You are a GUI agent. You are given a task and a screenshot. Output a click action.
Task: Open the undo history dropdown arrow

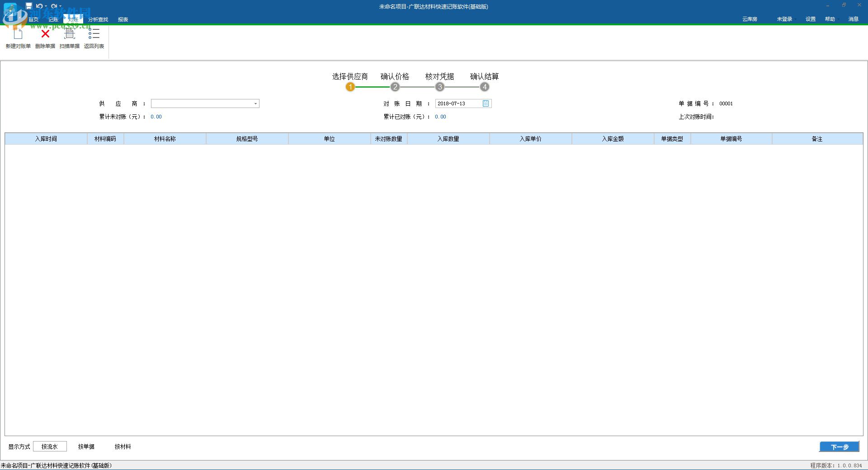pyautogui.click(x=46, y=6)
